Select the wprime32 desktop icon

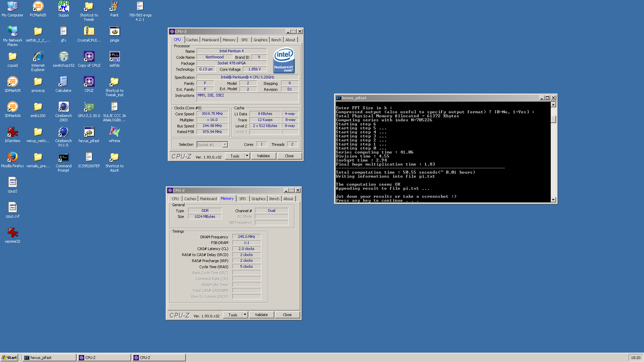pyautogui.click(x=12, y=232)
